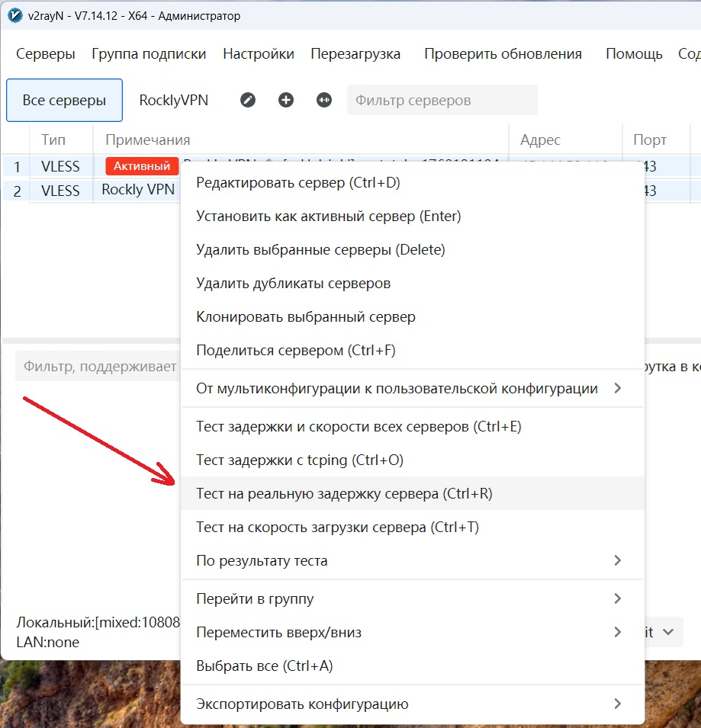
Task: Focus the 'Фильтр серверов' input field
Action: coord(442,101)
